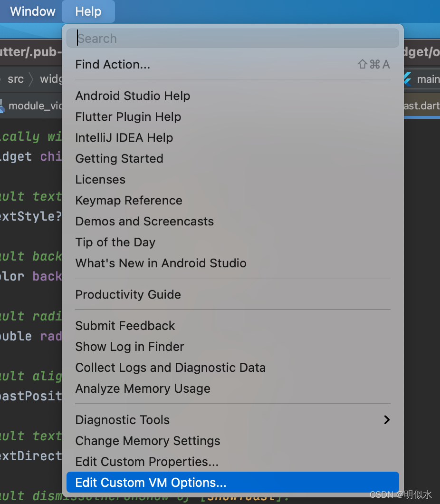The height and width of the screenshot is (504, 440).
Task: Open What's New in Android Studio
Action: tap(161, 263)
